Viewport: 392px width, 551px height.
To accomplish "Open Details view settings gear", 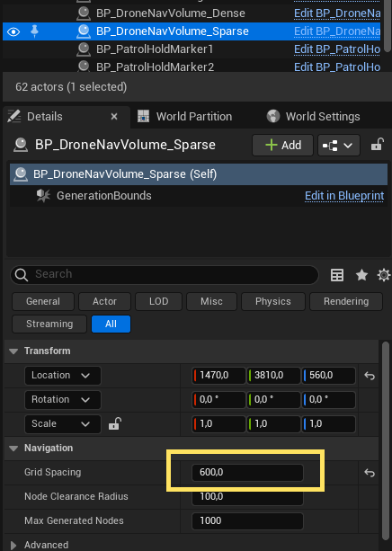I will click(x=384, y=275).
